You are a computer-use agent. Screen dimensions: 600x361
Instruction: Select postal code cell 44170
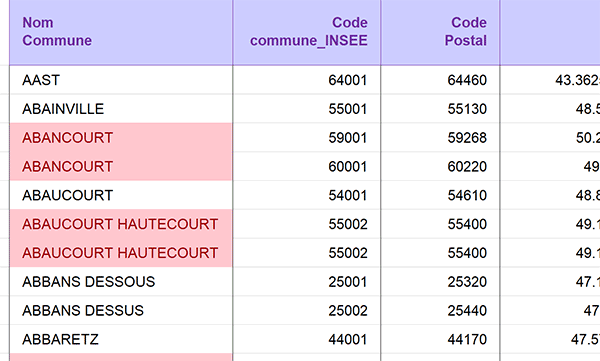click(440, 339)
